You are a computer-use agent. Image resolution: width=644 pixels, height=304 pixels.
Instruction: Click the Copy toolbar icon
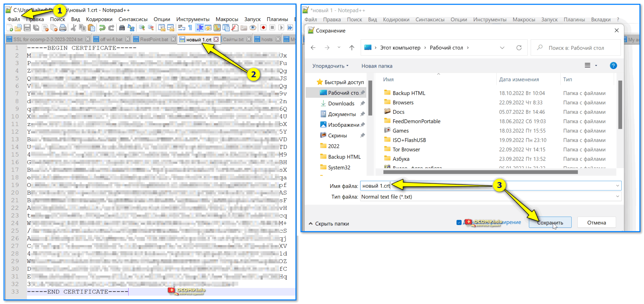[x=82, y=28]
